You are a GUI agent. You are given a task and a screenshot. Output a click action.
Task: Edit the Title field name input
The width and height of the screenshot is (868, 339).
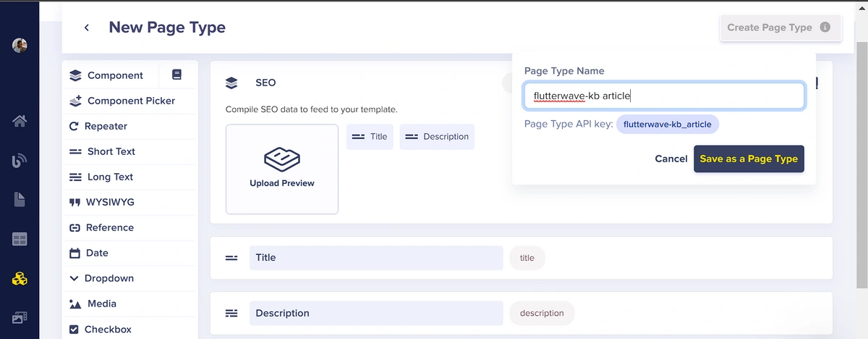tap(376, 258)
